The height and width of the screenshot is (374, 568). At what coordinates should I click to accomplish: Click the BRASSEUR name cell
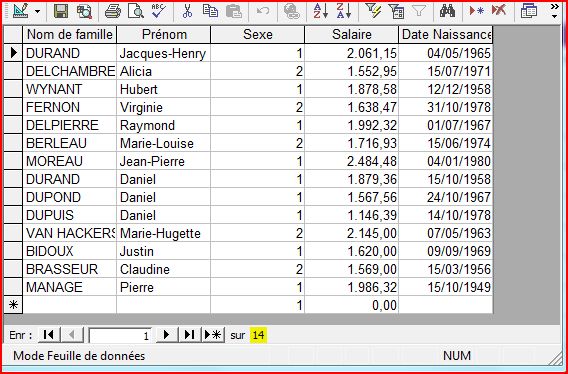tap(70, 269)
